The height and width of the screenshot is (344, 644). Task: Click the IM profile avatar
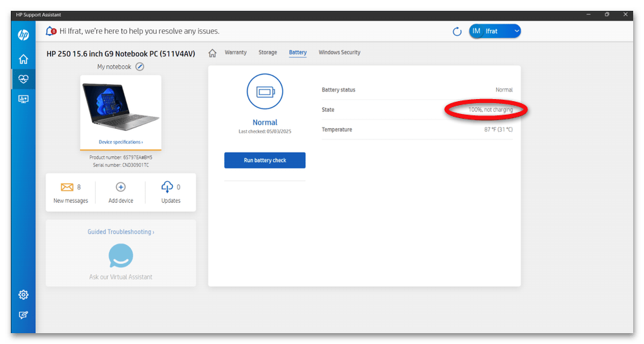point(477,31)
